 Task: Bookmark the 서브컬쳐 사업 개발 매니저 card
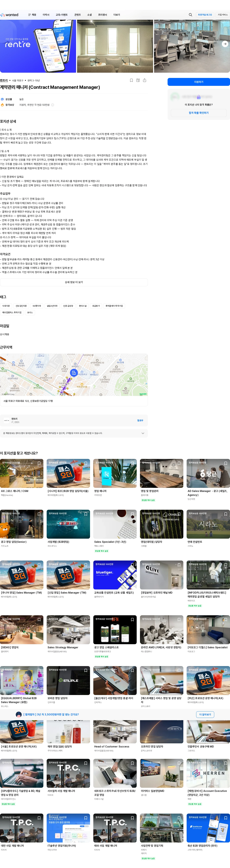point(86,763)
